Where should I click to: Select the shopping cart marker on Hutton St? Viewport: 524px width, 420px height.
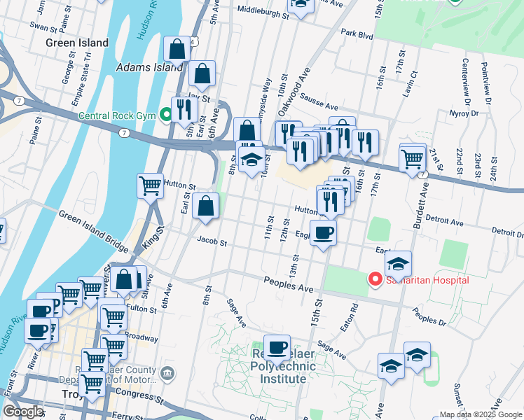pyautogui.click(x=151, y=188)
